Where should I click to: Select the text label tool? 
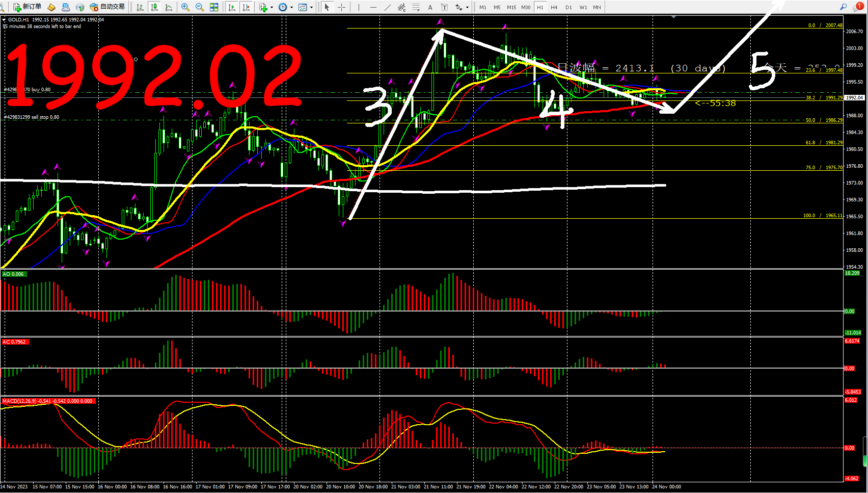tap(430, 7)
